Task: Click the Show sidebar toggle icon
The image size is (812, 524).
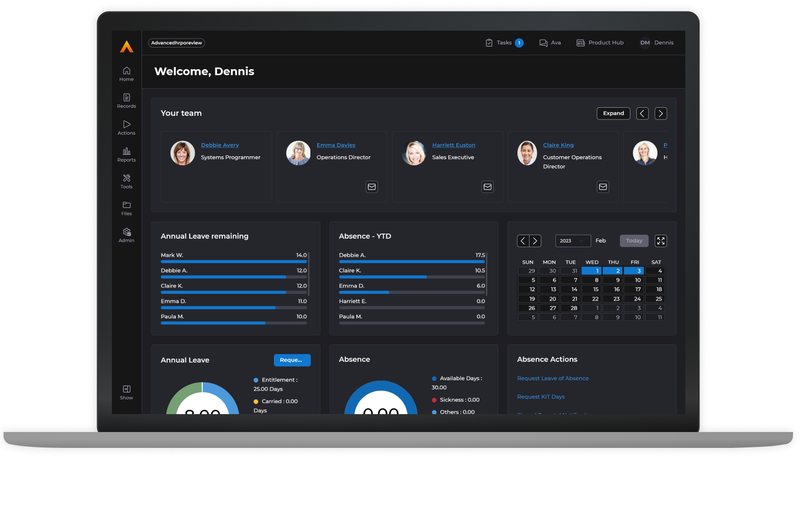Action: click(126, 389)
